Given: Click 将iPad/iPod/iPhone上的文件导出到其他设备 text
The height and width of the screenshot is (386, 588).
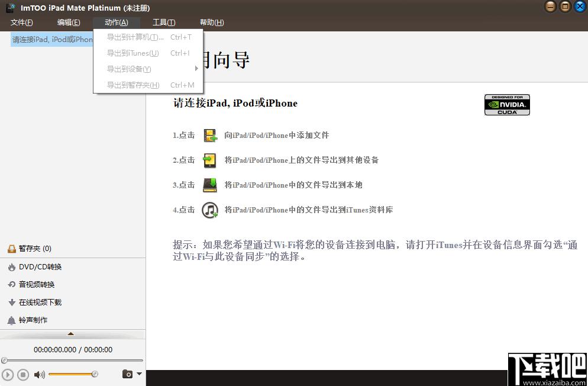Looking at the screenshot, I should pos(302,160).
